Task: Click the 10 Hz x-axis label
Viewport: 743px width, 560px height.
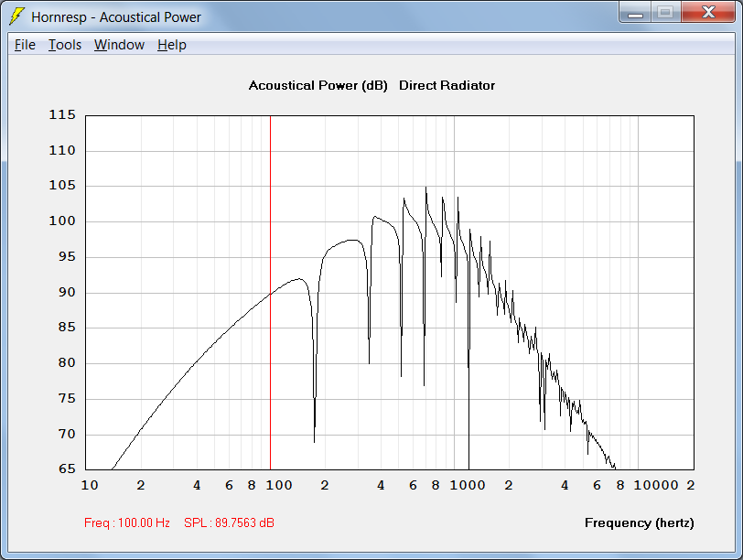Action: point(90,485)
